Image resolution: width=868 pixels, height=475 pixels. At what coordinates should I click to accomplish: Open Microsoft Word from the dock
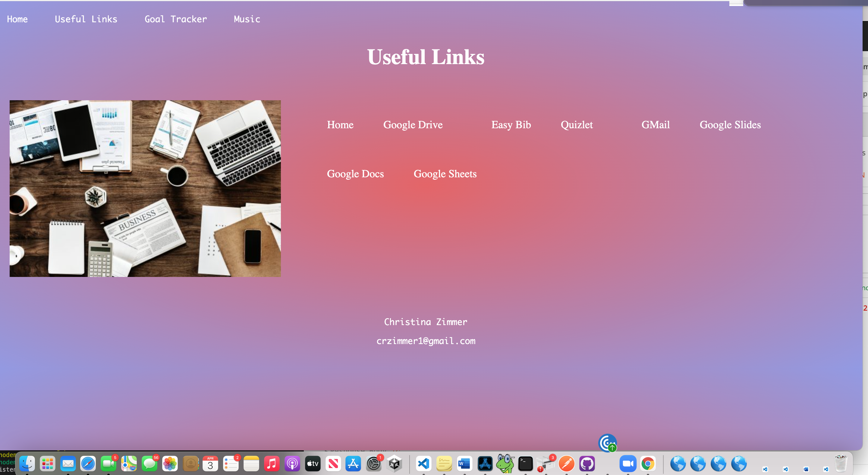464,464
